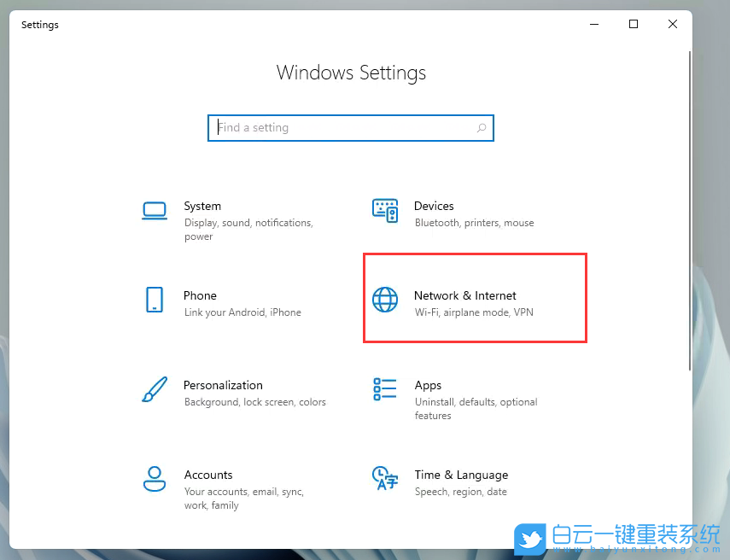
Task: Open the Apps settings icon
Action: (385, 389)
